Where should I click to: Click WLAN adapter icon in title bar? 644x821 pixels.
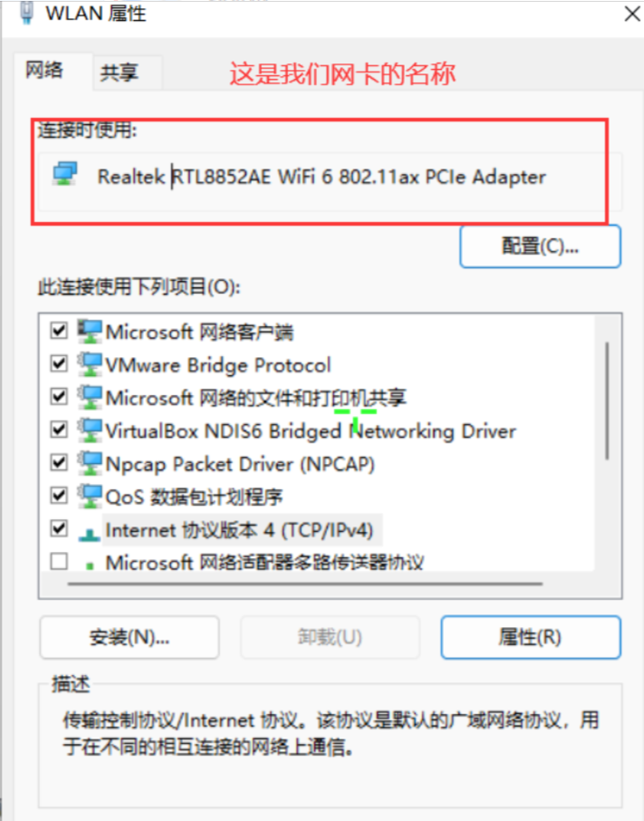[x=26, y=13]
